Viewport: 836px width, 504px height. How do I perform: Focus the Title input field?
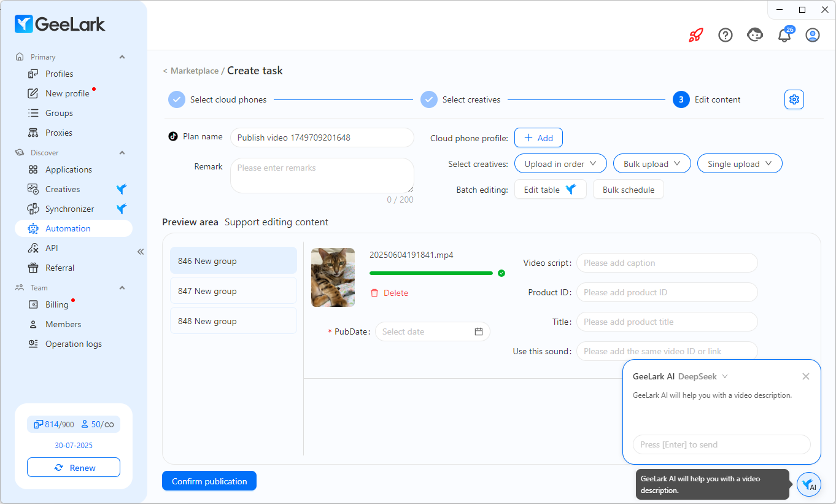[667, 322]
